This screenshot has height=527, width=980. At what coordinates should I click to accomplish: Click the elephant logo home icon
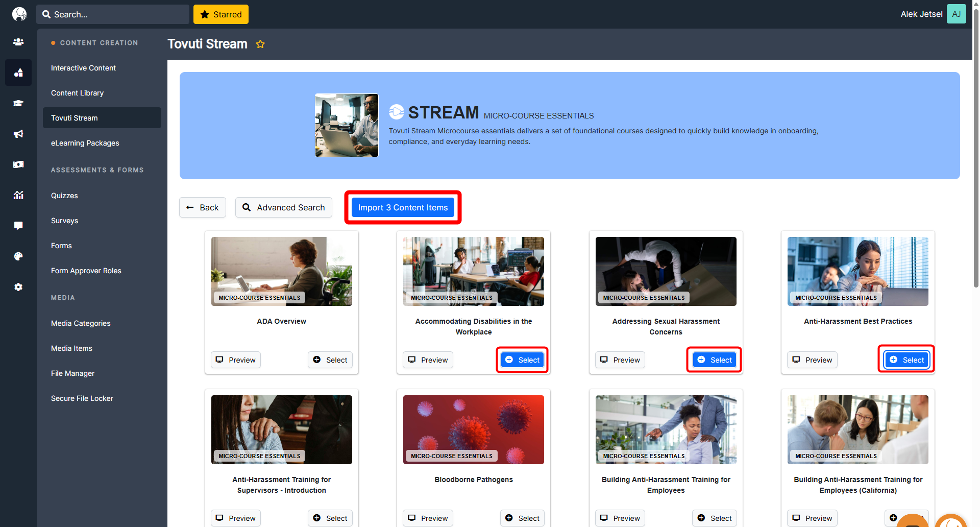(x=19, y=14)
